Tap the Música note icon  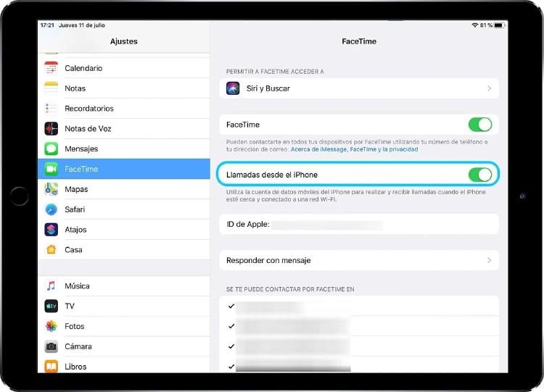tap(51, 286)
